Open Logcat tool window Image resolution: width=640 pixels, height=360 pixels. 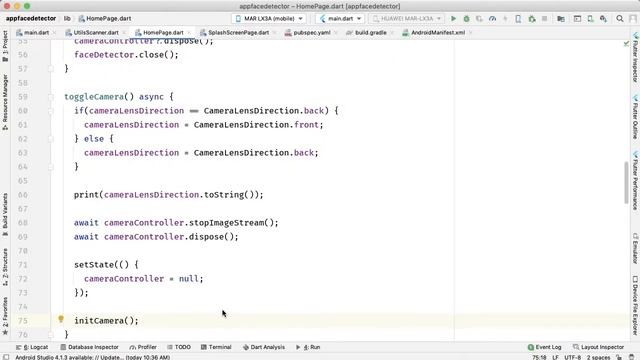[32, 347]
